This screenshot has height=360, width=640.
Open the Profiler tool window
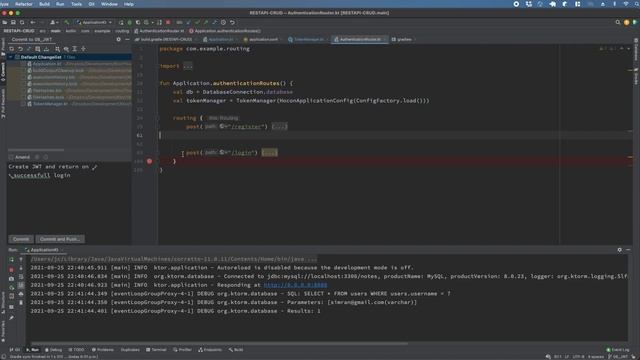(182, 350)
